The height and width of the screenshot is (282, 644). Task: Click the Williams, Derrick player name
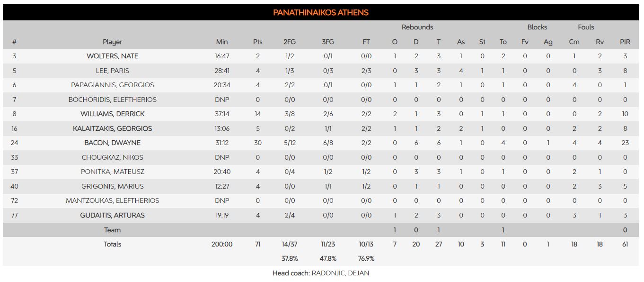[x=112, y=114]
